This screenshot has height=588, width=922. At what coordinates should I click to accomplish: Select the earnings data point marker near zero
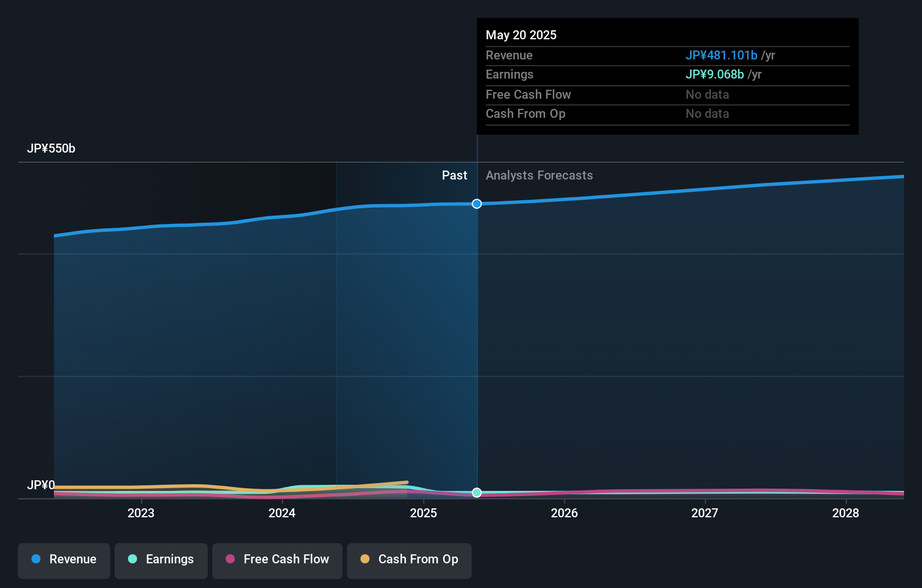[x=477, y=493]
